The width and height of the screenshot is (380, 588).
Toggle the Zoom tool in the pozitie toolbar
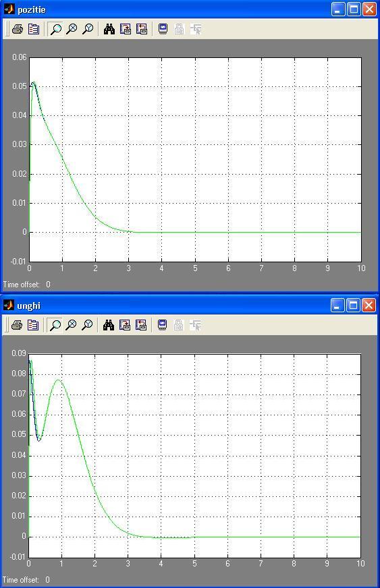(56, 29)
